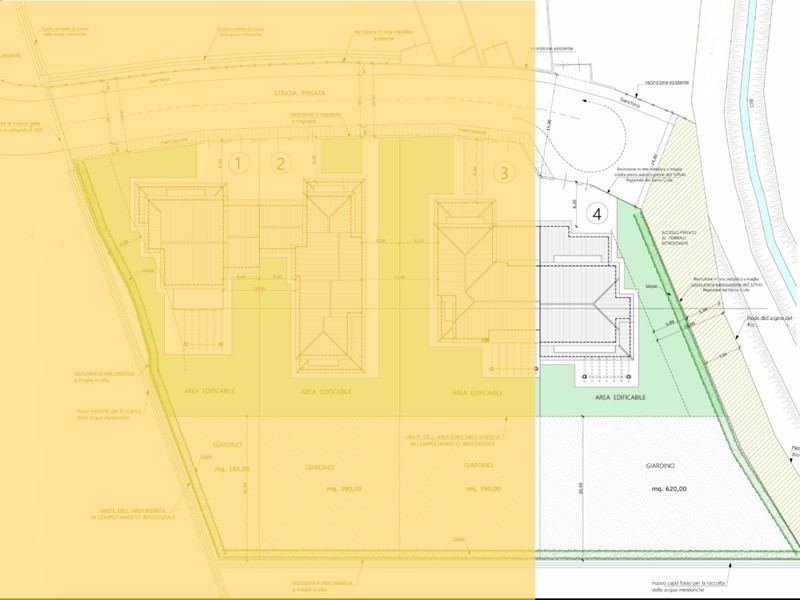The height and width of the screenshot is (600, 800).
Task: Select the circled lot number 3 marker
Action: tap(505, 172)
